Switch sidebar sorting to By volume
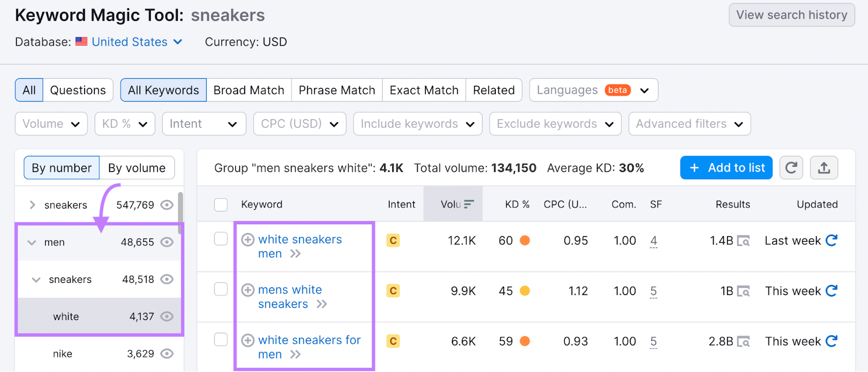The height and width of the screenshot is (372, 868). click(x=137, y=168)
